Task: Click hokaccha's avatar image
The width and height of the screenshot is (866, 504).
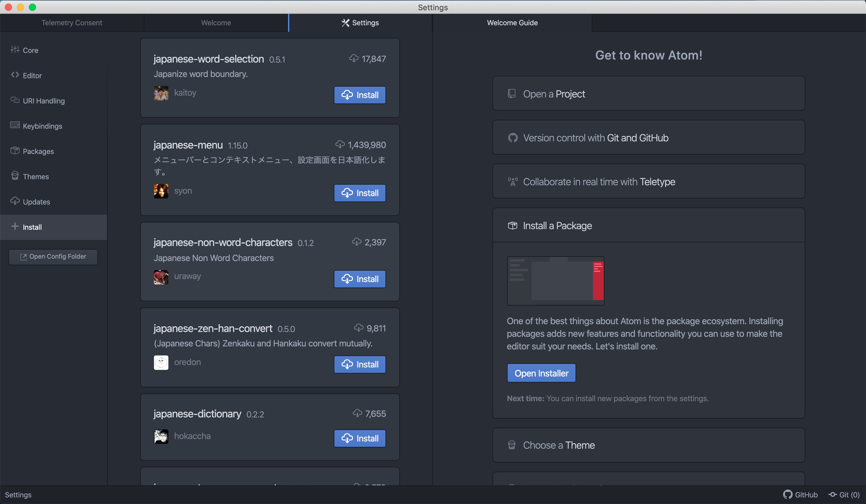Action: point(161,437)
